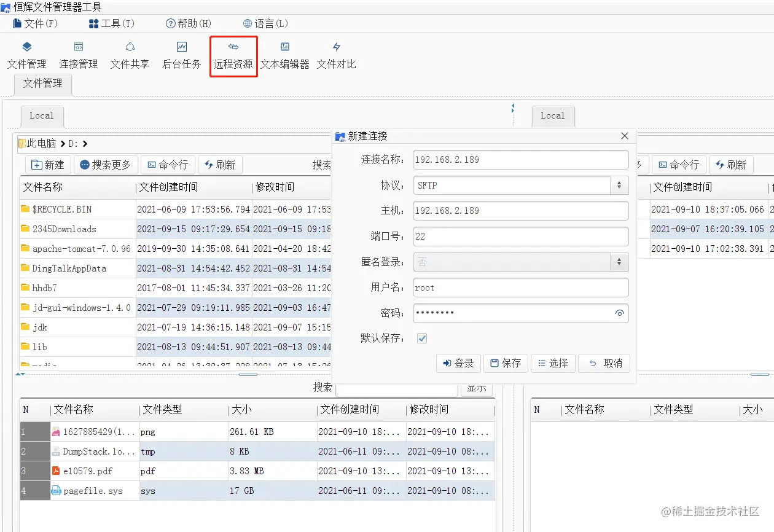Focus the 连接名称 input field
This screenshot has width=774, height=532.
(521, 160)
